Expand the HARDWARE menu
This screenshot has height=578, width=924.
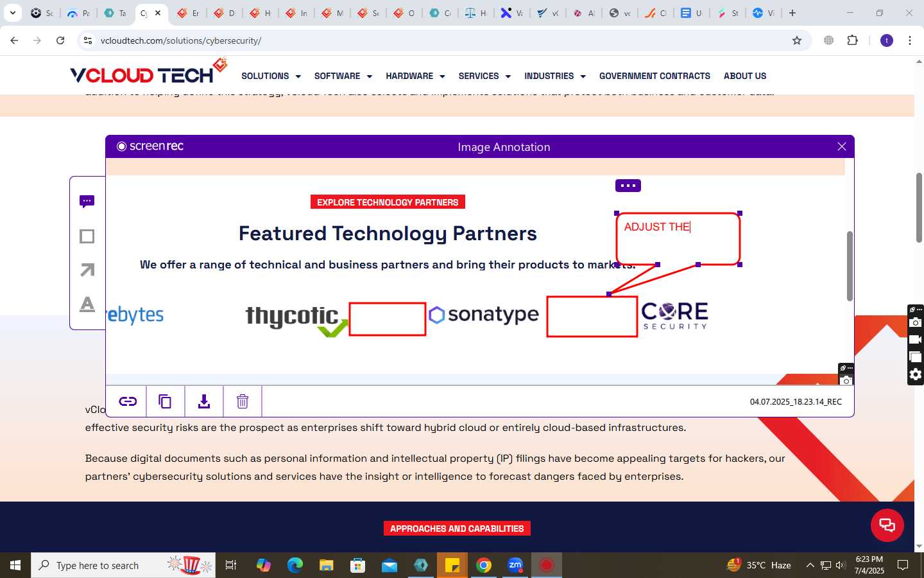click(415, 76)
